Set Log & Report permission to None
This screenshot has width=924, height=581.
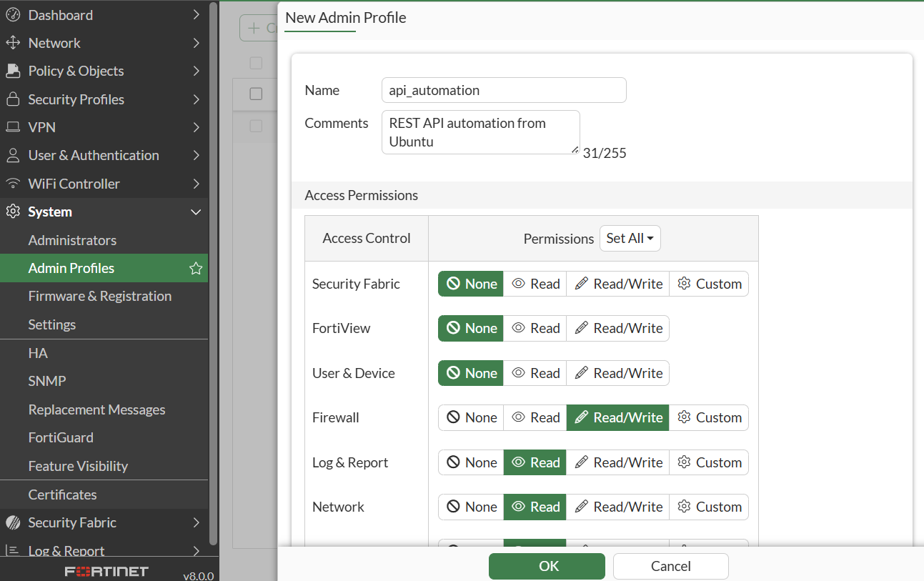[x=471, y=462]
